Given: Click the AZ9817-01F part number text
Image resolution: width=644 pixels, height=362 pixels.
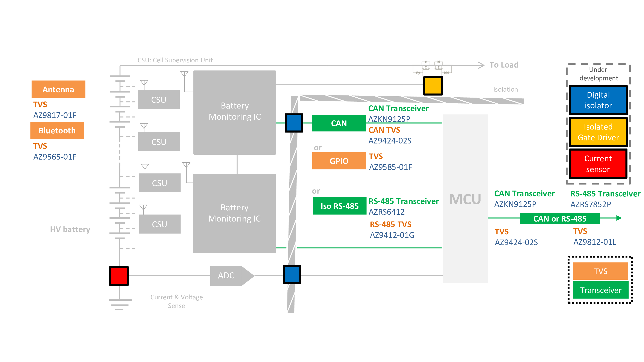Looking at the screenshot, I should coord(55,115).
